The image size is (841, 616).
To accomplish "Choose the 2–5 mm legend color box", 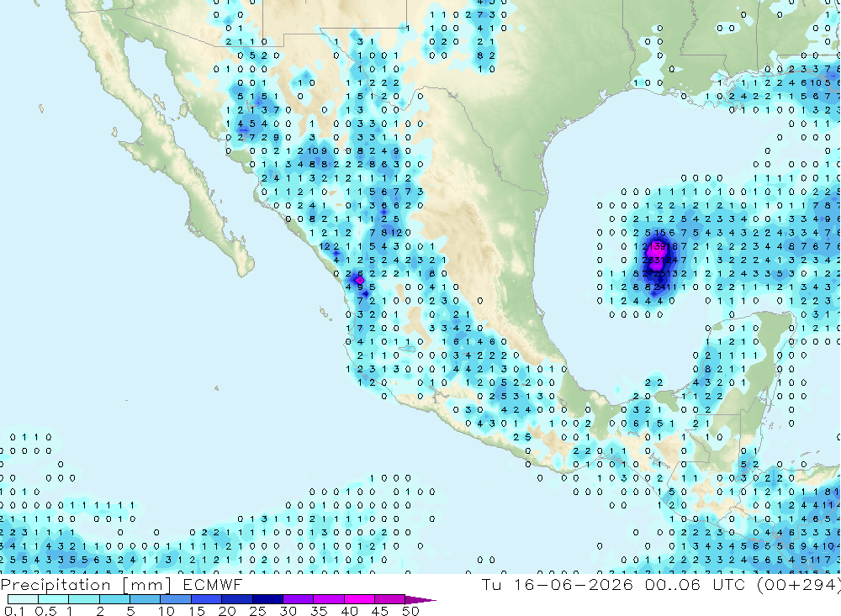I will 114,599.
